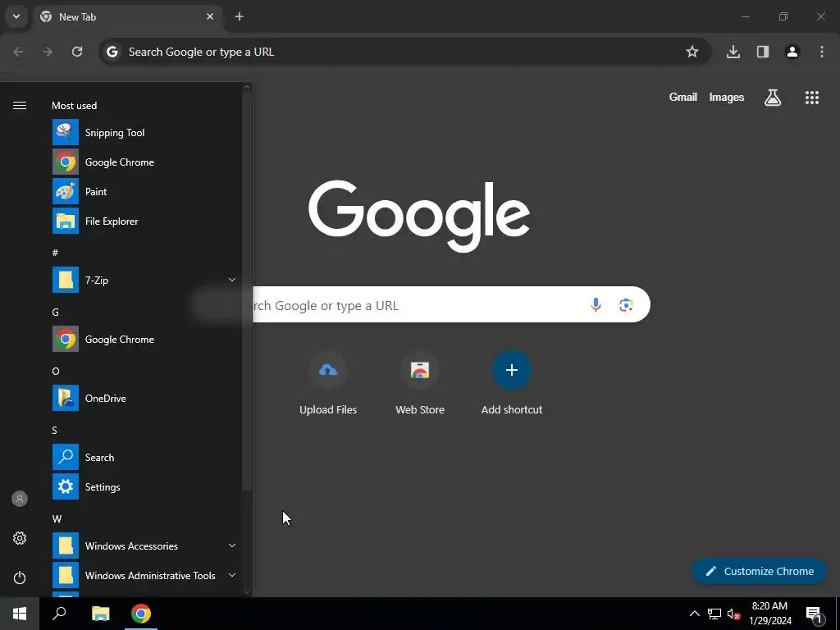This screenshot has width=840, height=630.
Task: Open Search Labs flask icon
Action: click(773, 98)
